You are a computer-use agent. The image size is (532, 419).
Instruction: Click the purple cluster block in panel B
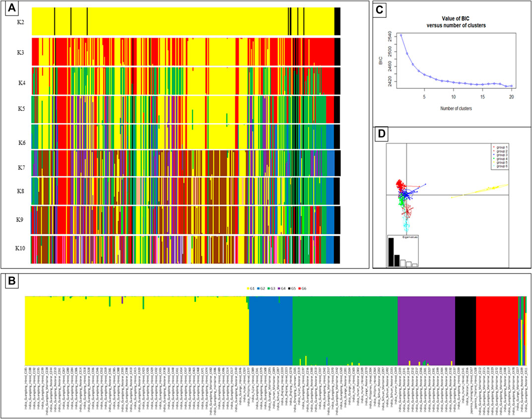426,331
